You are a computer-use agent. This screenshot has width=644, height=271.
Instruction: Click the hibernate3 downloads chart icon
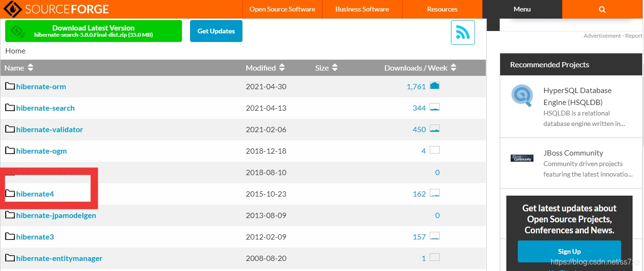(x=434, y=236)
